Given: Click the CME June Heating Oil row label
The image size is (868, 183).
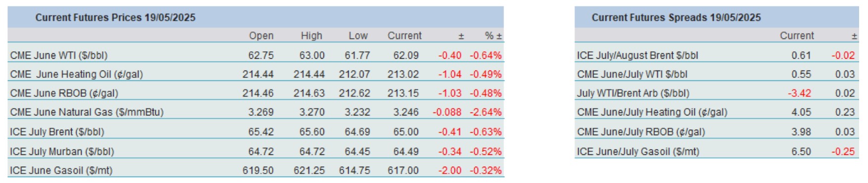Looking at the screenshot, I should [x=76, y=74].
